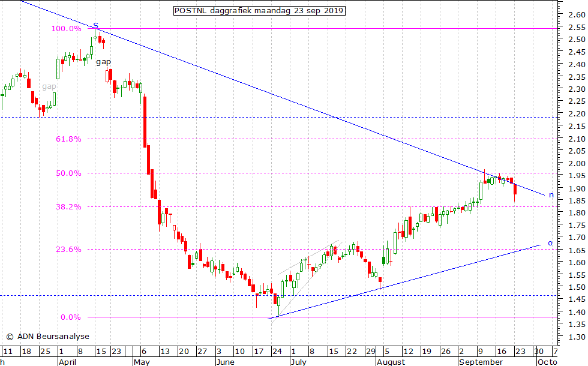Click the price axis value 2.20

pos(577,113)
